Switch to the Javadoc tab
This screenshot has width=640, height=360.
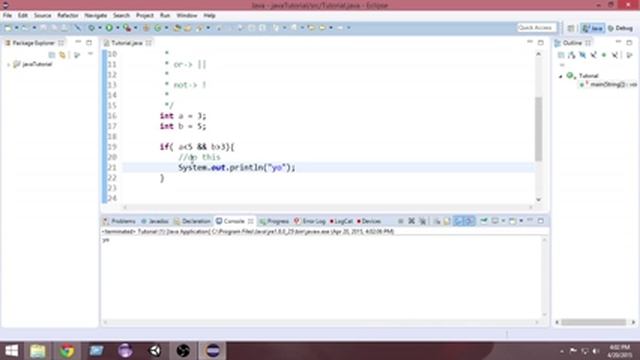pos(155,221)
